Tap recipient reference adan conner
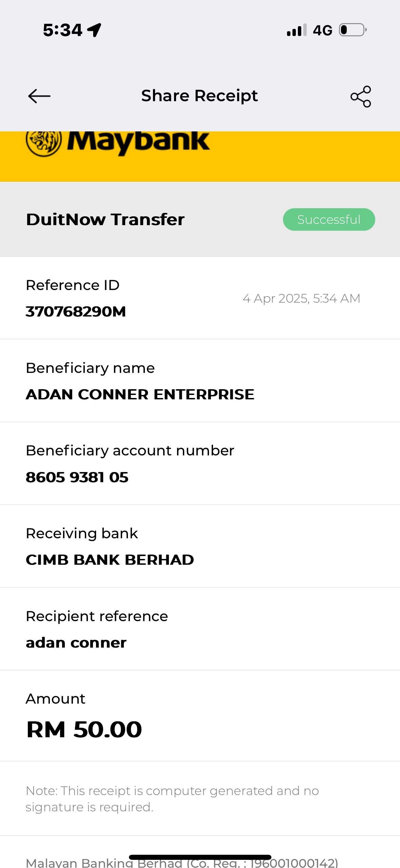Screen dimensions: 400x868 pyautogui.click(x=76, y=643)
